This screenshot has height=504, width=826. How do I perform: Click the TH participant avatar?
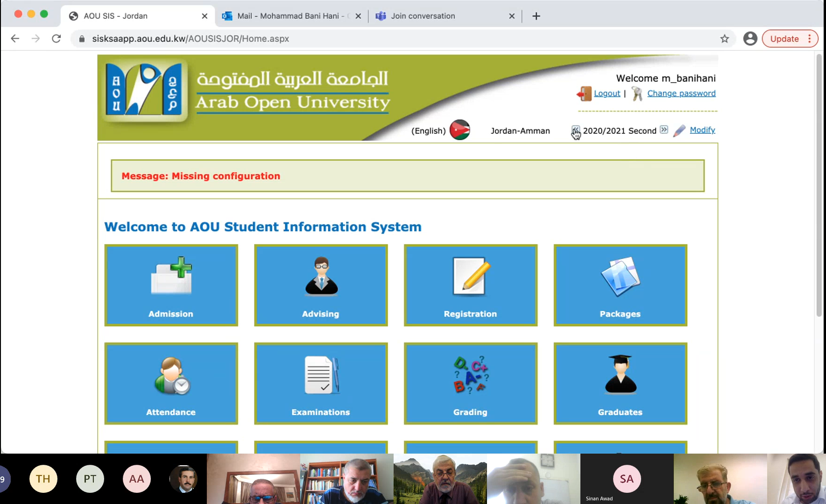pos(43,479)
